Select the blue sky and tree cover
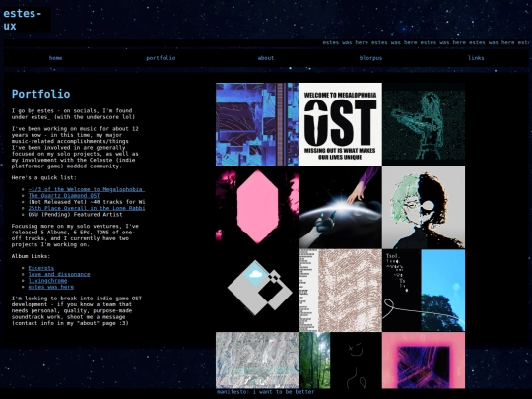 [x=424, y=291]
